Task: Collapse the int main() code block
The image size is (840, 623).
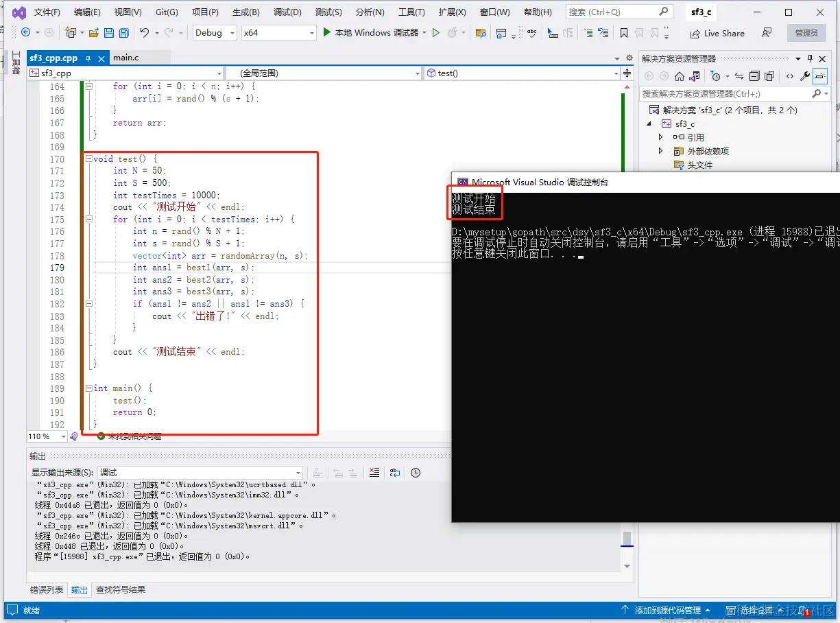Action: tap(88, 388)
